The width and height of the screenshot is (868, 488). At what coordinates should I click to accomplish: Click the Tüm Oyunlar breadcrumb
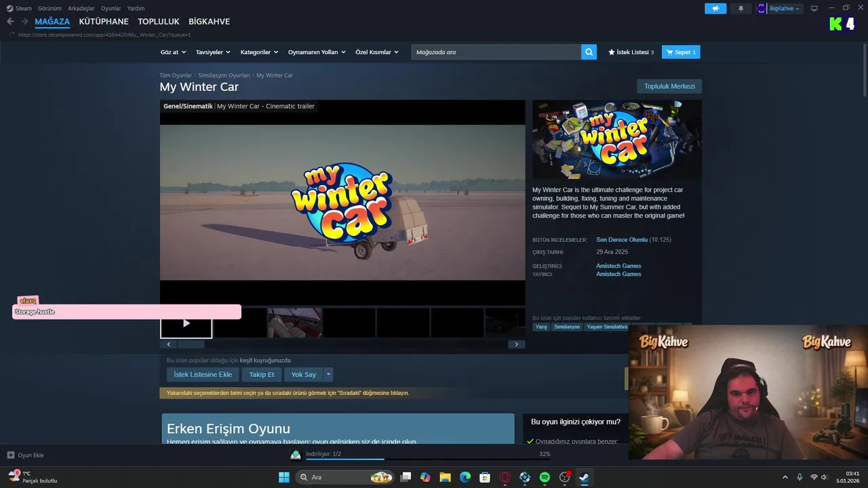coord(176,75)
